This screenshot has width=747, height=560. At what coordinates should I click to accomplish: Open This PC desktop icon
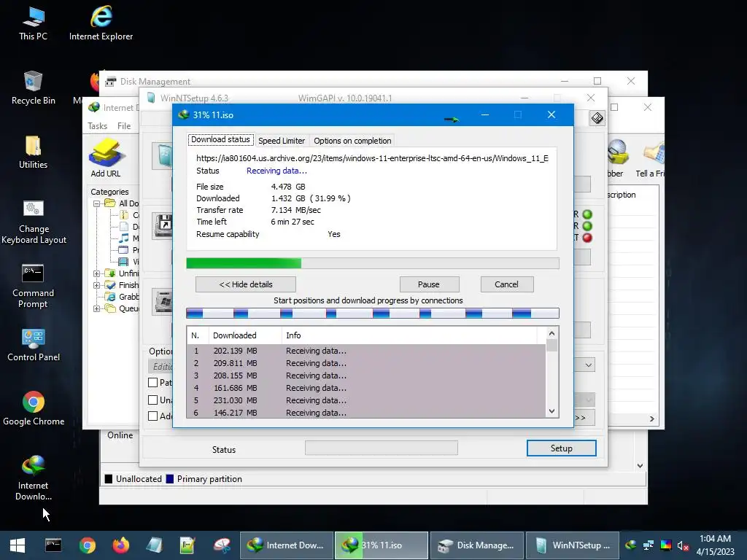(34, 24)
